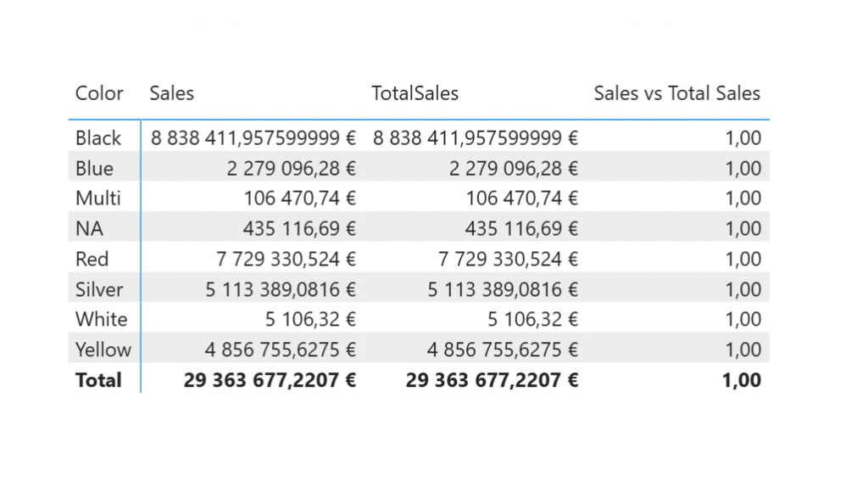Click the TotalSales column header
The width and height of the screenshot is (868, 498).
[x=415, y=93]
